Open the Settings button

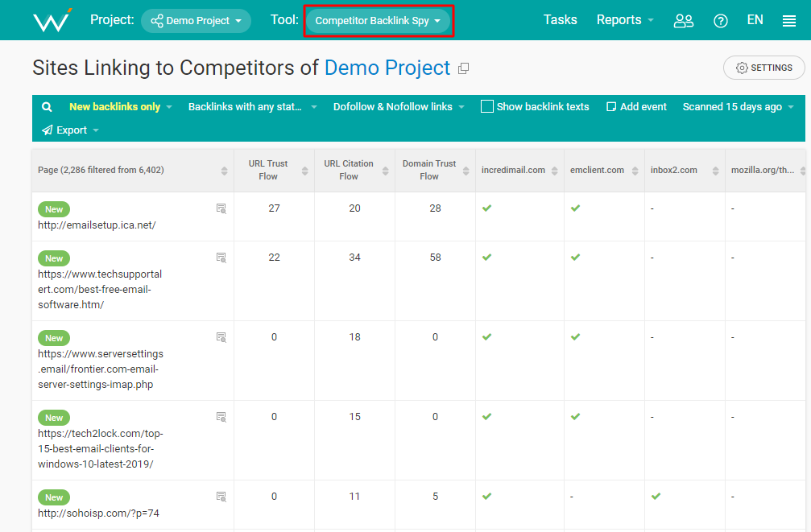pos(764,68)
